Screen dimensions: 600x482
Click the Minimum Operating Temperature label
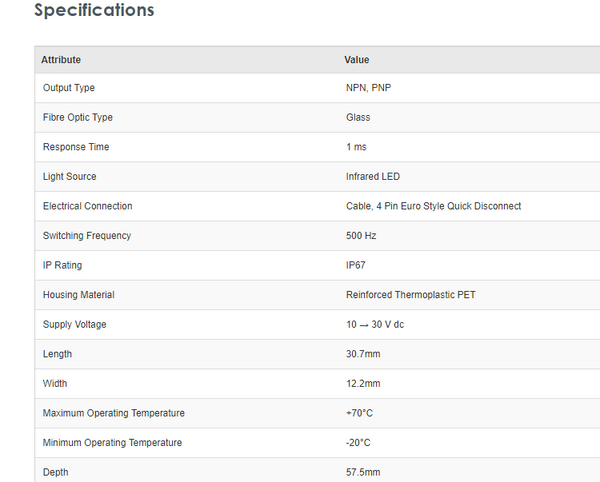coord(113,442)
